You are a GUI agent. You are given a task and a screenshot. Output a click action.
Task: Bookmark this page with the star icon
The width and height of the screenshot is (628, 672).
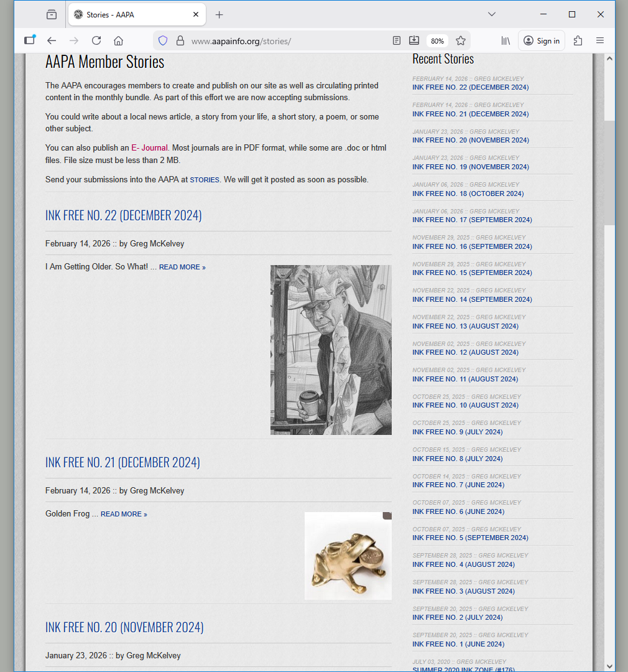click(460, 40)
